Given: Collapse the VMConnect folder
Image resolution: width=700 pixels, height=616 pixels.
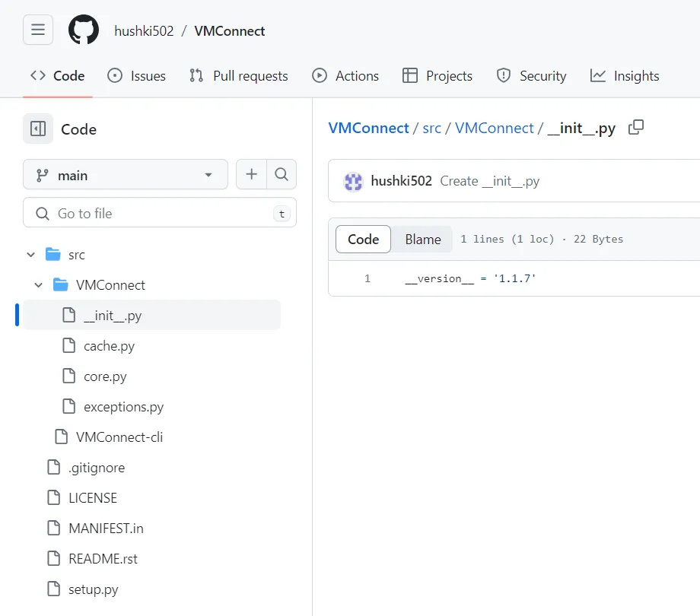Looking at the screenshot, I should point(39,284).
